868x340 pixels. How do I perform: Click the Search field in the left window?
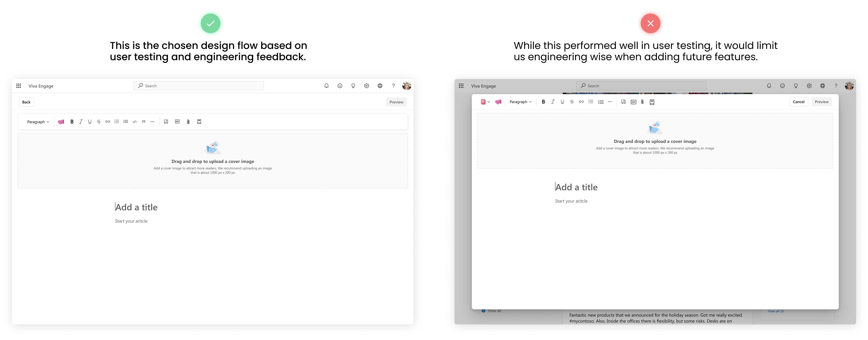click(199, 86)
